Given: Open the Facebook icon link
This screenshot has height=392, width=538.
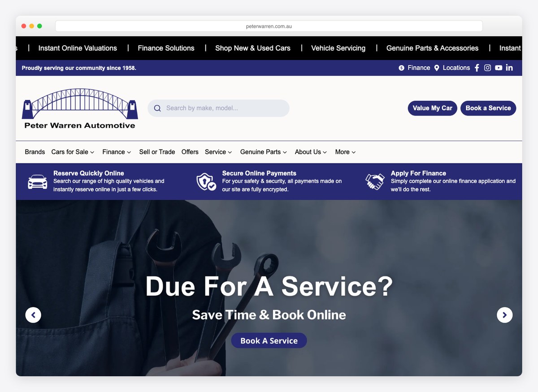Looking at the screenshot, I should click(477, 68).
